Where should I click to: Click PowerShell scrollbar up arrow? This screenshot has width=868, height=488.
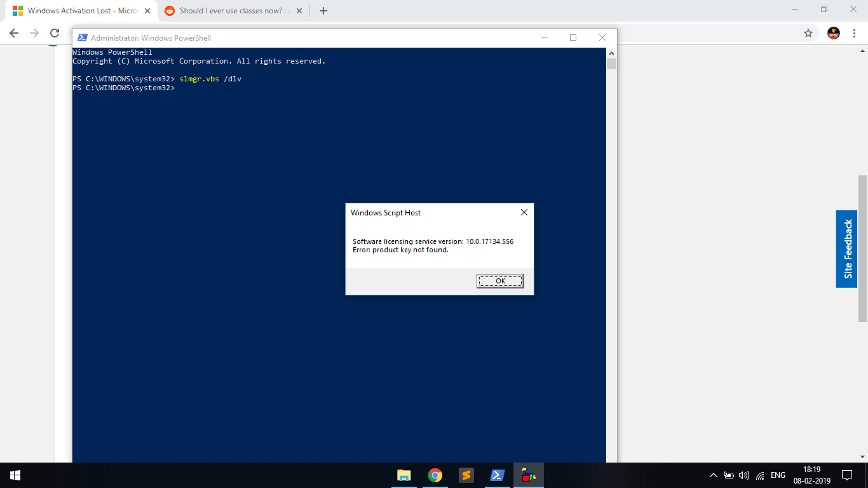coord(611,53)
